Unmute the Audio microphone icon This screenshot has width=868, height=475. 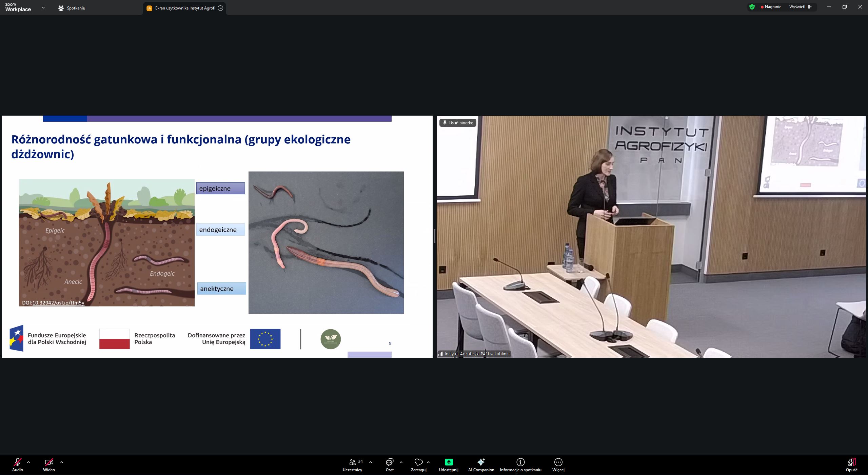(17, 462)
